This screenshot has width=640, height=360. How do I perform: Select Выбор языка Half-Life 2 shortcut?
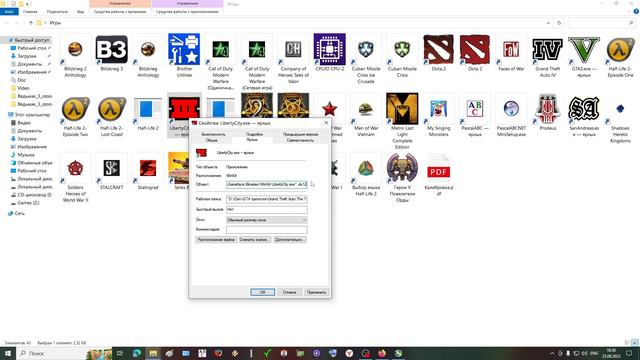(x=366, y=168)
